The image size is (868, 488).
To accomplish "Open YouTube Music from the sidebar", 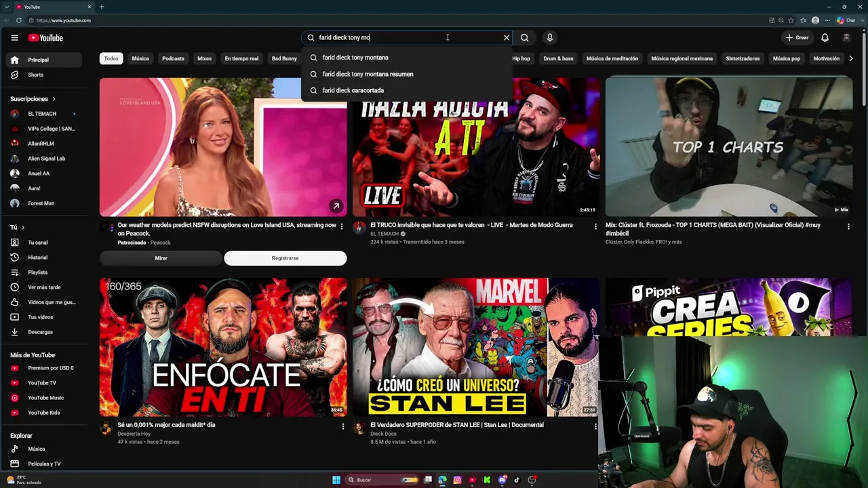I will coord(45,398).
